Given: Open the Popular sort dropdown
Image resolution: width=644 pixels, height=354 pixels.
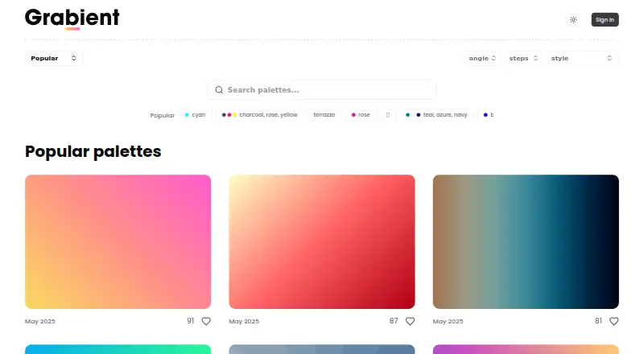Looking at the screenshot, I should coord(54,58).
